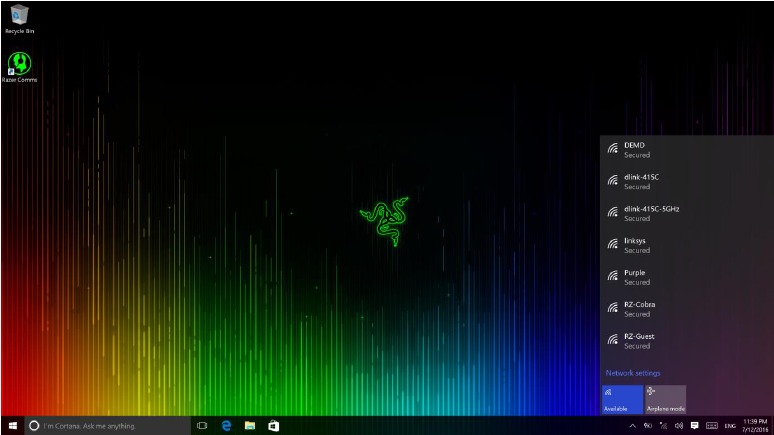Viewport: 774px width, 435px height.
Task: Open the Recycle Bin desktop icon
Action: (19, 19)
